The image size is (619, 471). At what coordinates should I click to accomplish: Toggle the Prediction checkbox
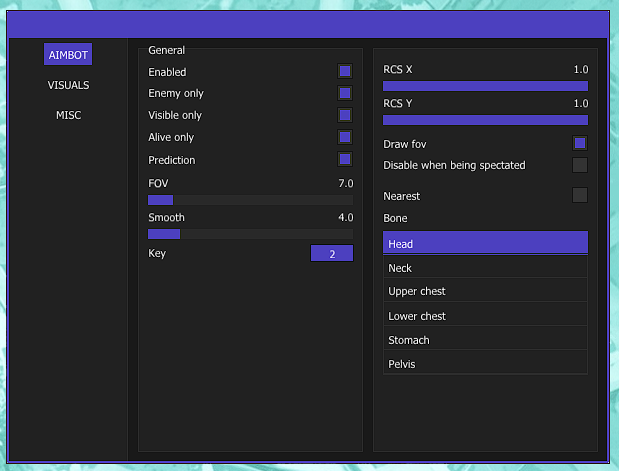pyautogui.click(x=345, y=159)
